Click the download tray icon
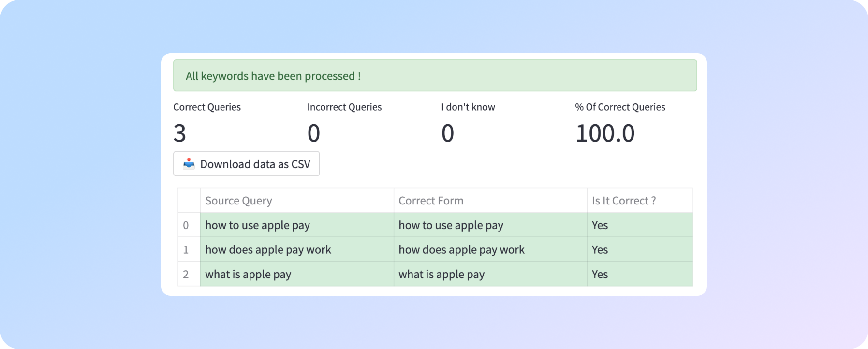The width and height of the screenshot is (868, 349). pos(189,163)
